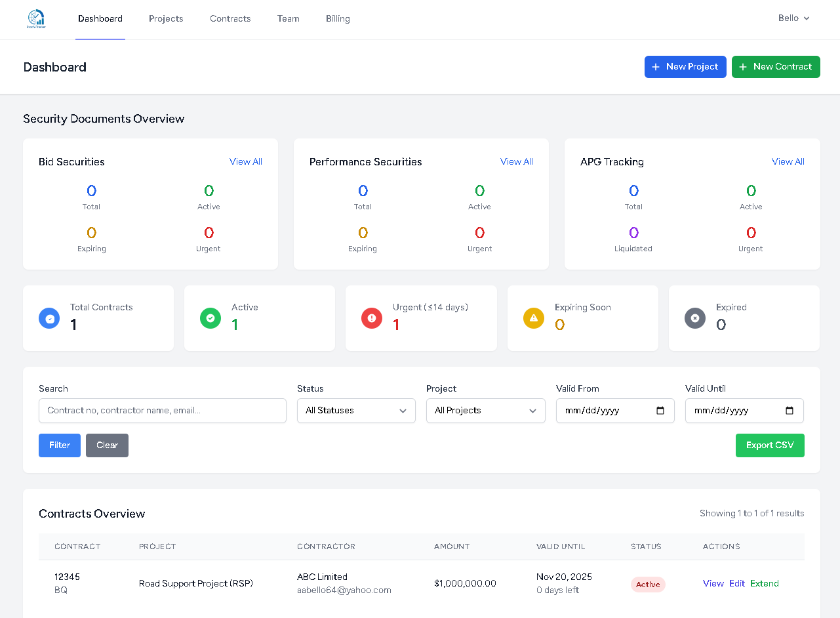Image resolution: width=840 pixels, height=618 pixels.
Task: Click the red Urgent exclamation icon
Action: [x=372, y=318]
